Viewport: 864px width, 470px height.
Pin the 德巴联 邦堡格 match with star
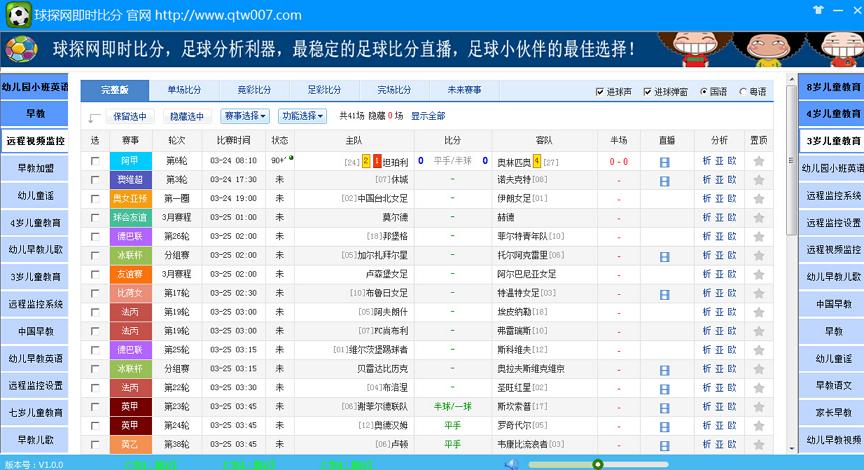point(758,236)
